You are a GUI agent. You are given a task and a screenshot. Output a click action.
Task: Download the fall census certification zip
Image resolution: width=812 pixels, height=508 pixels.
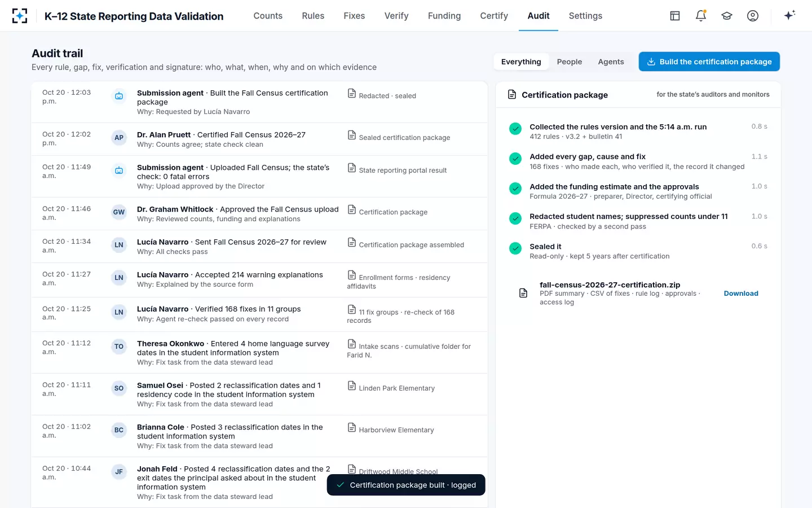pos(741,294)
